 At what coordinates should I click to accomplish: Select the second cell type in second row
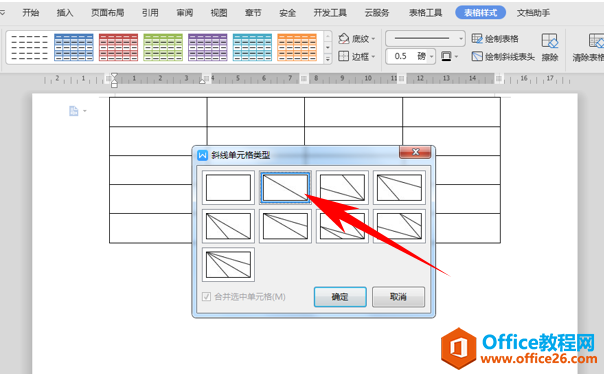coord(285,226)
